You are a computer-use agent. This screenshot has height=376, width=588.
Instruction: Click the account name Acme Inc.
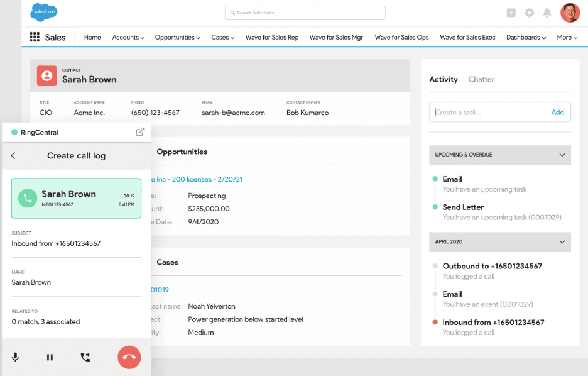[89, 113]
